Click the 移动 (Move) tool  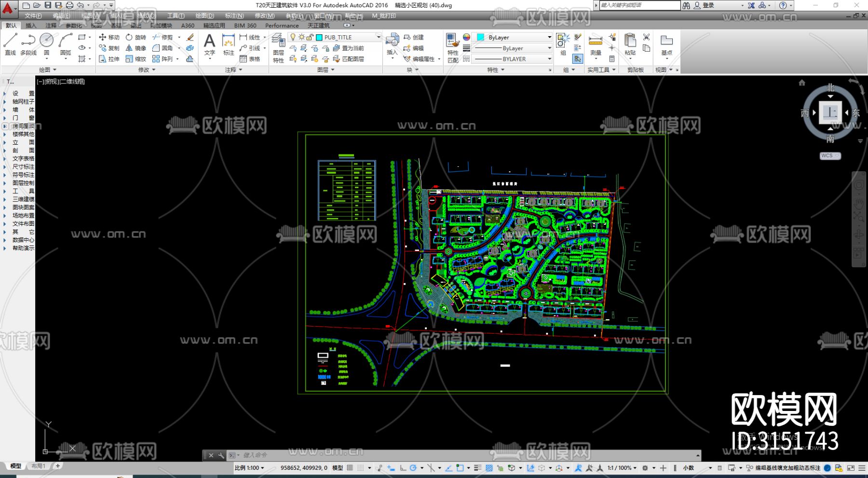(x=109, y=37)
